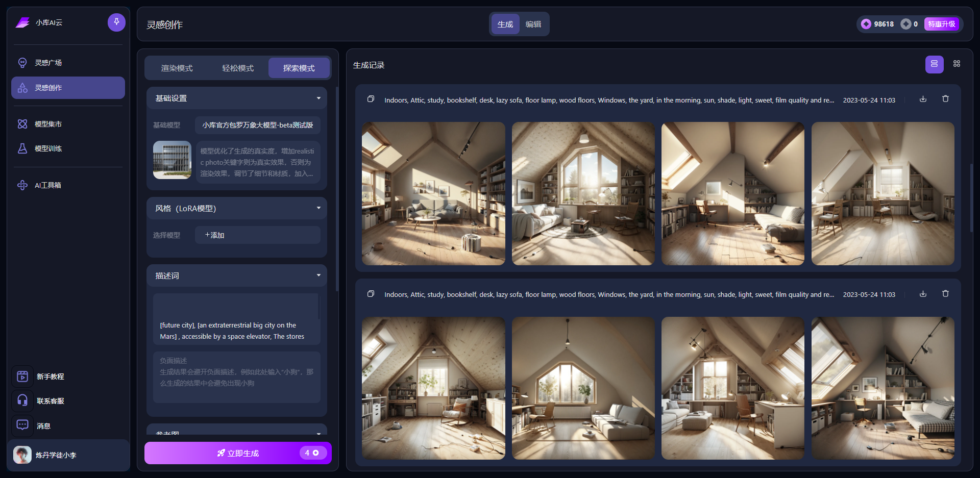This screenshot has width=980, height=478.
Task: Collapse the 风格 (LoRA模型) section
Action: click(318, 208)
